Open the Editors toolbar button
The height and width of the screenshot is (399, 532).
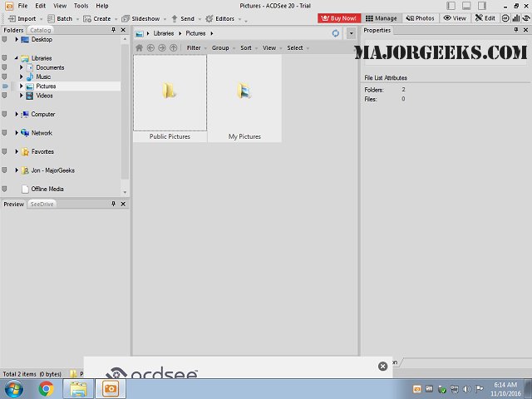[x=220, y=18]
